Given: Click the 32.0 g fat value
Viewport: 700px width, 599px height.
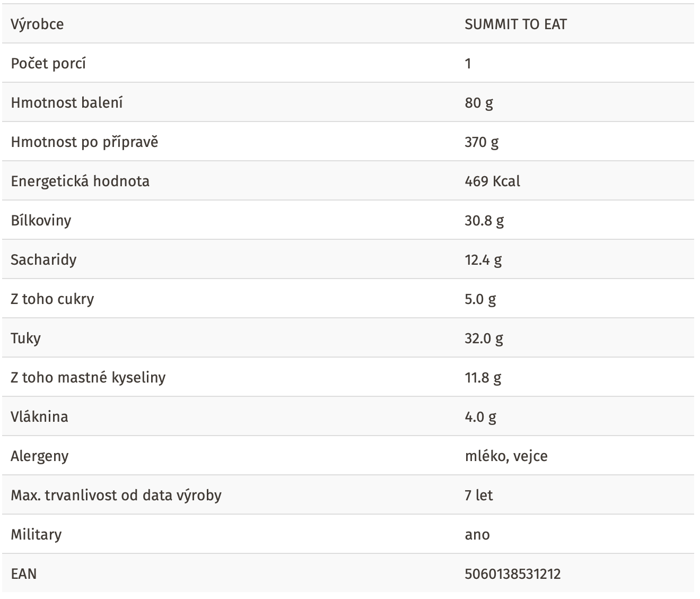Looking at the screenshot, I should [484, 338].
